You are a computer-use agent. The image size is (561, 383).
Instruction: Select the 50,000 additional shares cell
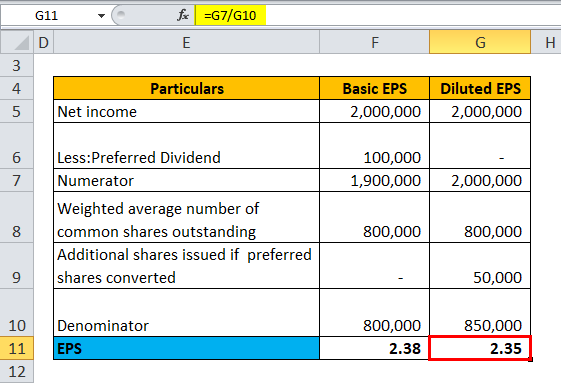pyautogui.click(x=480, y=266)
